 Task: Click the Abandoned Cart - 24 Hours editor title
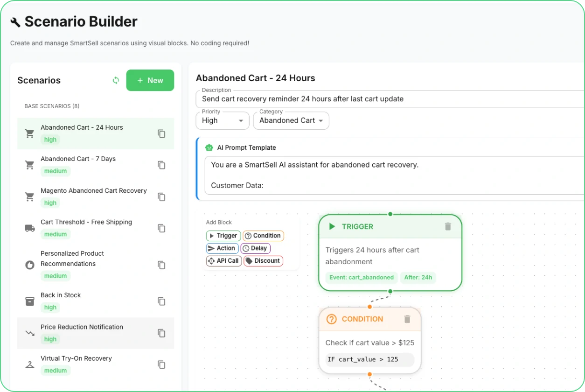(x=256, y=78)
